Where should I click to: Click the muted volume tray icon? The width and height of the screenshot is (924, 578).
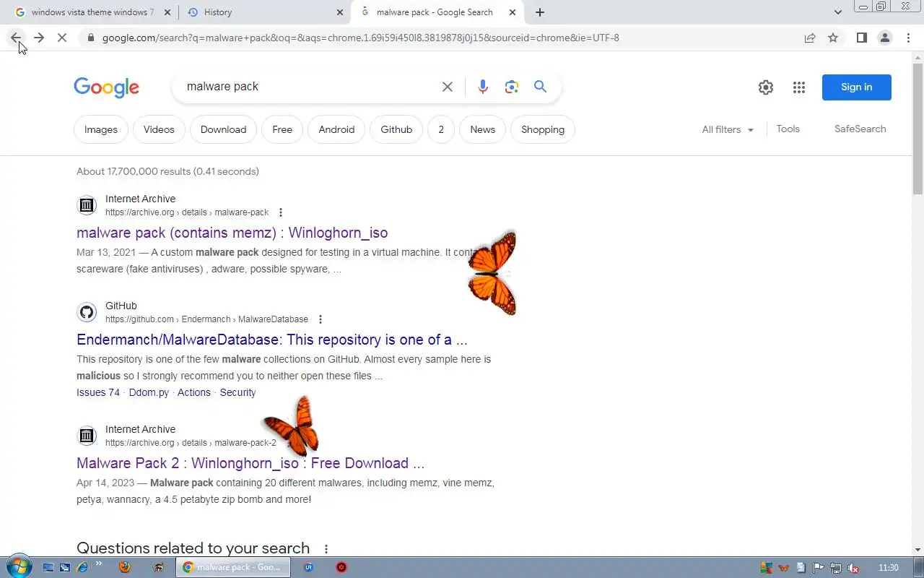(854, 568)
